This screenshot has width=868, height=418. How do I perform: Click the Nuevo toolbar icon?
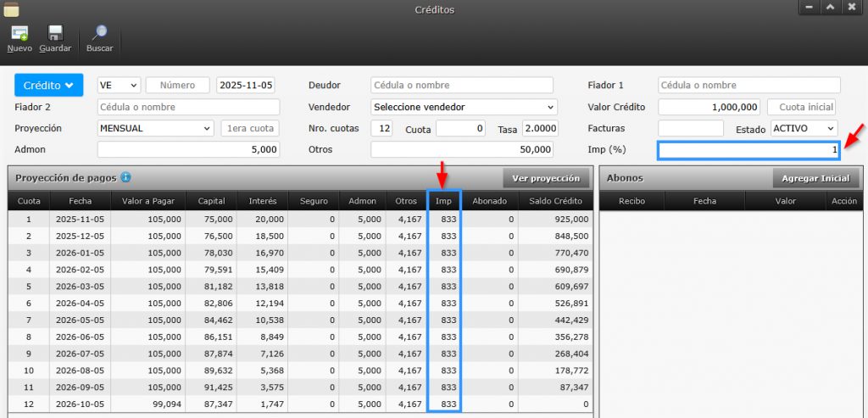point(19,34)
